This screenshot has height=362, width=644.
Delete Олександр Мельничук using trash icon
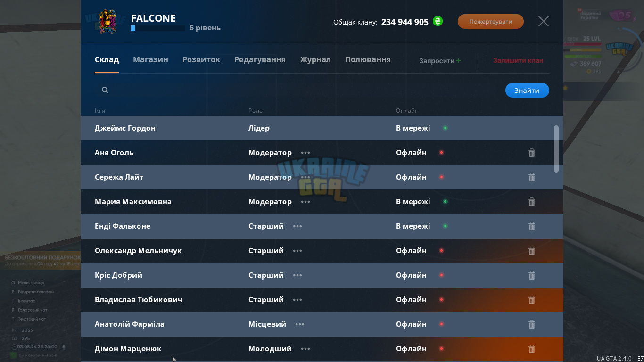pos(532,251)
